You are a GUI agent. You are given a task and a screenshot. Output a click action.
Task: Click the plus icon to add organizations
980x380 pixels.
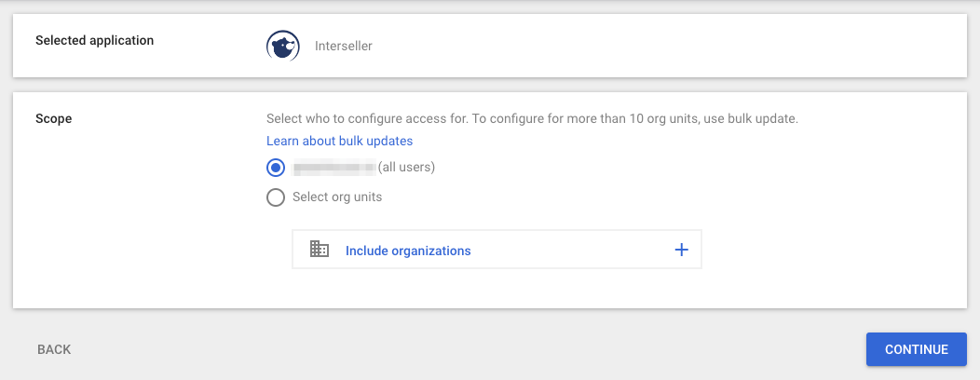681,250
